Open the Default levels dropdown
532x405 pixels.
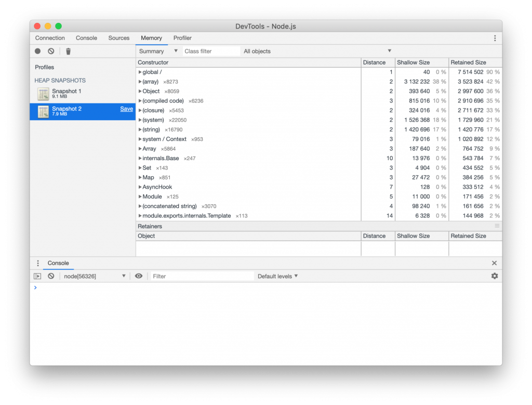point(277,277)
